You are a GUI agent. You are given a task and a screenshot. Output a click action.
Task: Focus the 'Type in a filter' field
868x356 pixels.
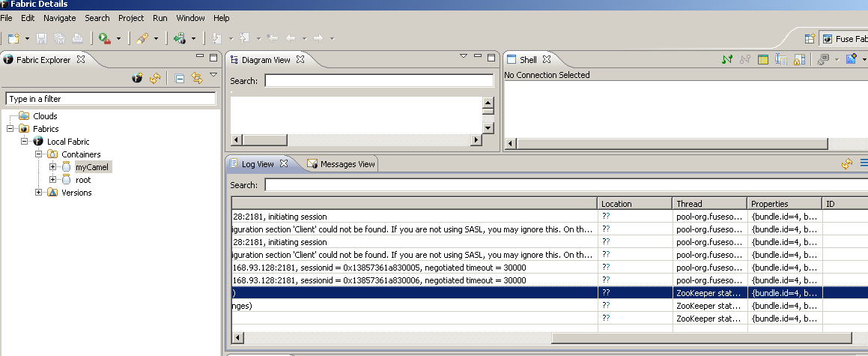coord(111,98)
